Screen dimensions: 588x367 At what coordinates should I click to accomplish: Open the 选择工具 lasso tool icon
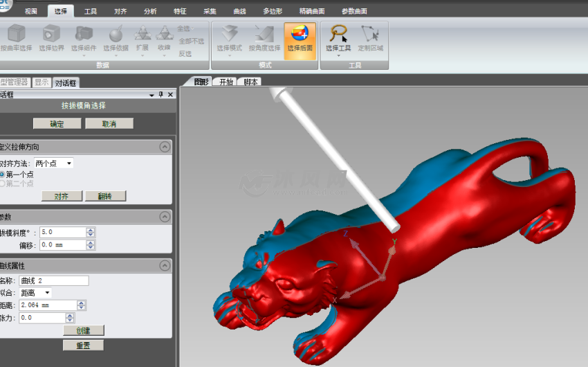[x=338, y=34]
